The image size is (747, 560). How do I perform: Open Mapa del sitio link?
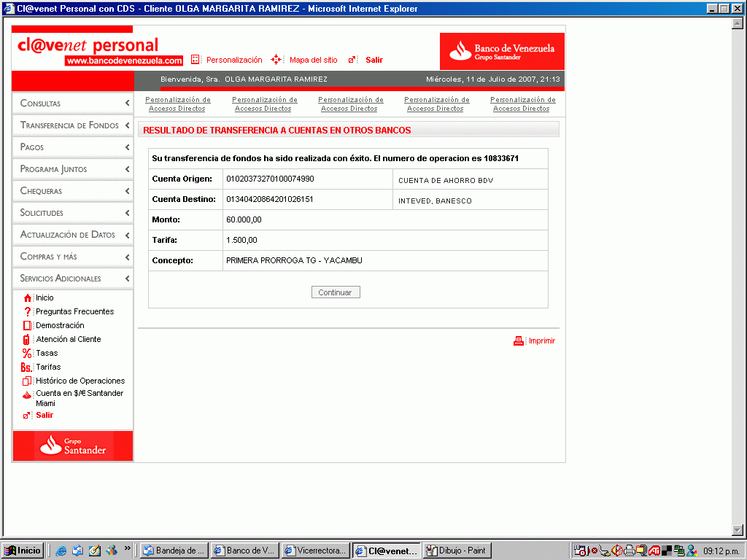313,60
